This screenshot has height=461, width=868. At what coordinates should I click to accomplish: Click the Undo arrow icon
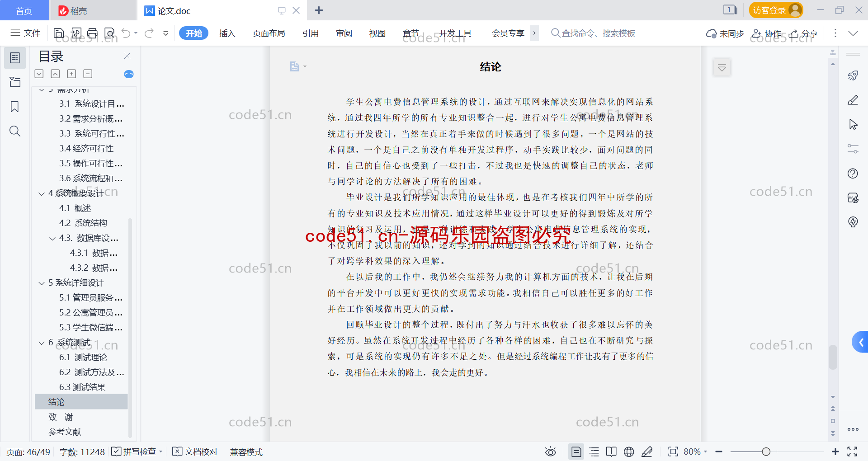tap(126, 33)
